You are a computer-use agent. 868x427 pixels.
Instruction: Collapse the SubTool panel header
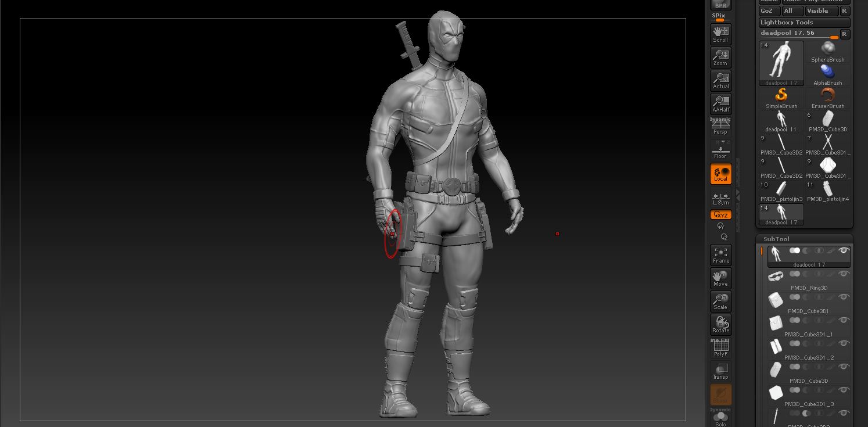point(776,239)
